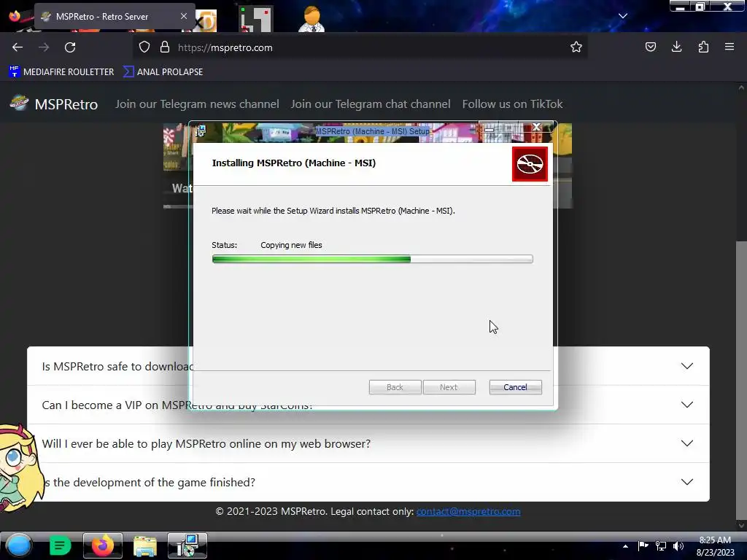
Task: Go back using the browser back arrow
Action: [x=18, y=47]
